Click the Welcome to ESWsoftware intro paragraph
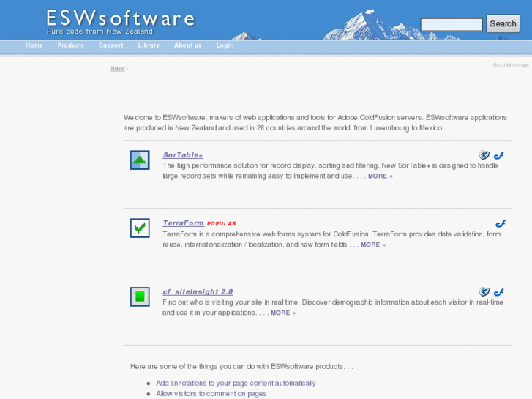The width and height of the screenshot is (532, 399). tap(315, 122)
